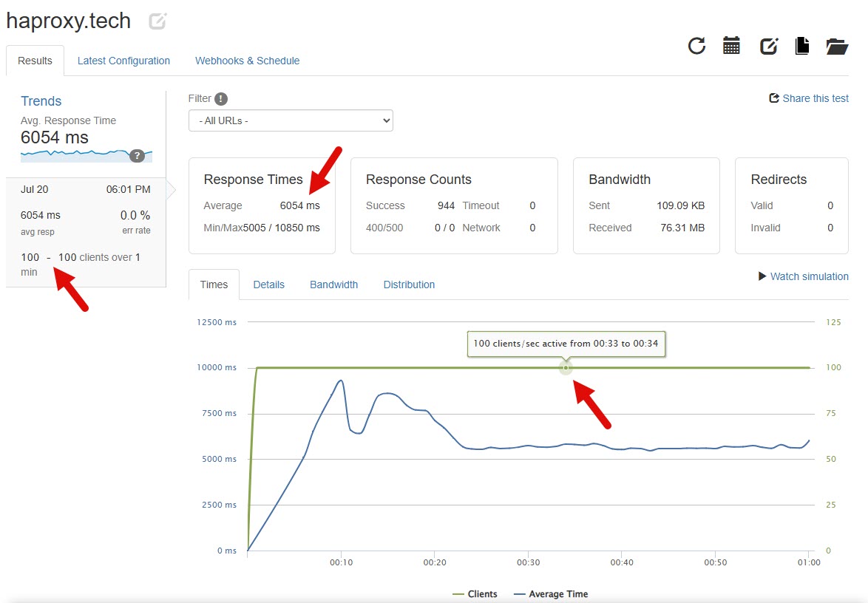Click the rename pencil icon beside haproxy.tech
This screenshot has width=868, height=603.
[157, 21]
